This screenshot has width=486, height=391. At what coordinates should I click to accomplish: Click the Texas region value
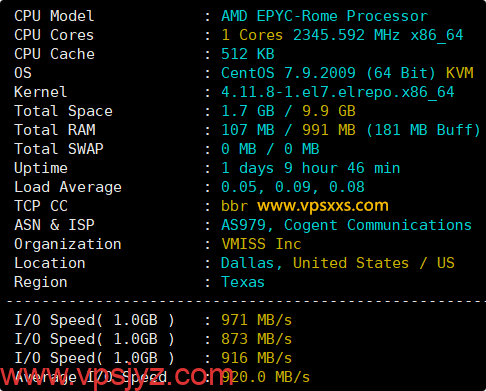pos(243,282)
